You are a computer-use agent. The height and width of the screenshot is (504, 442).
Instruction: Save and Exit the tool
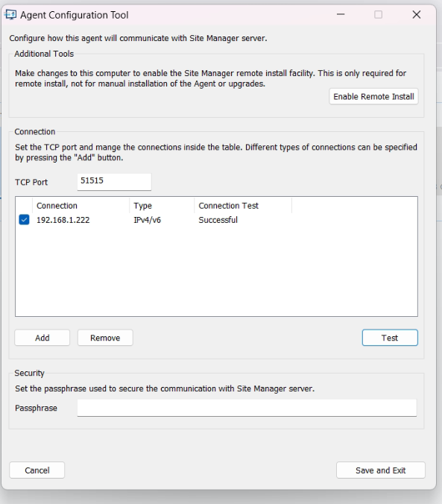coord(381,470)
